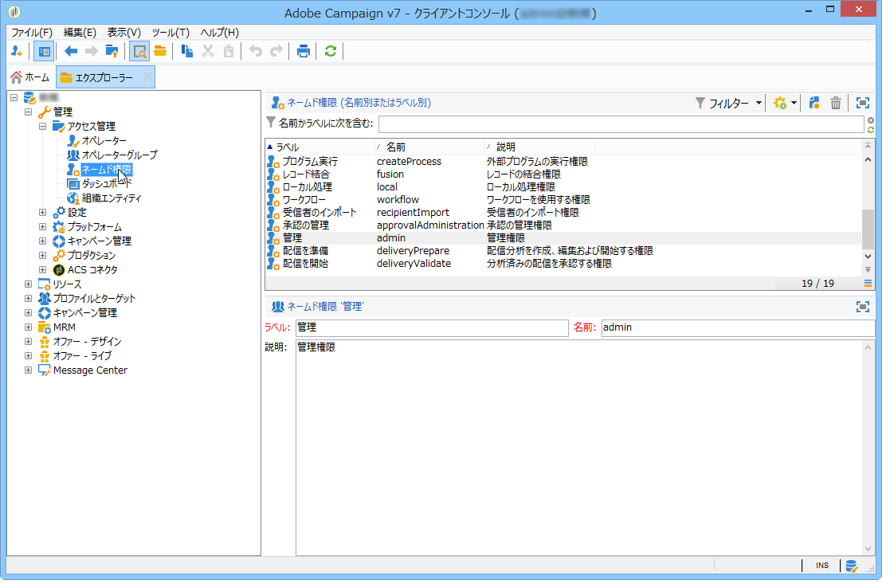Close the エクスプローラー tab
Screen dimensions: 886x588
click(x=148, y=76)
